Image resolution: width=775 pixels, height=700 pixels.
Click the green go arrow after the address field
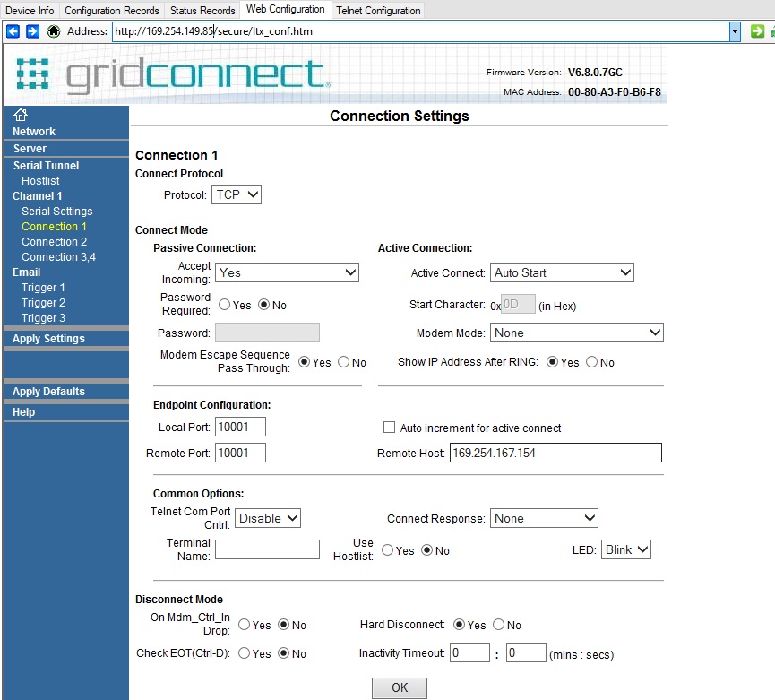758,30
